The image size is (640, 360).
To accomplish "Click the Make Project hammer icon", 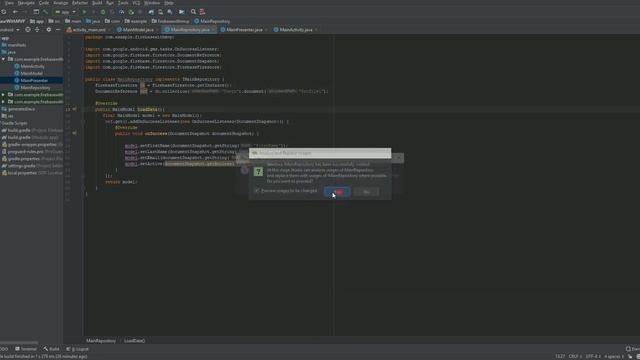I will click(x=46, y=12).
